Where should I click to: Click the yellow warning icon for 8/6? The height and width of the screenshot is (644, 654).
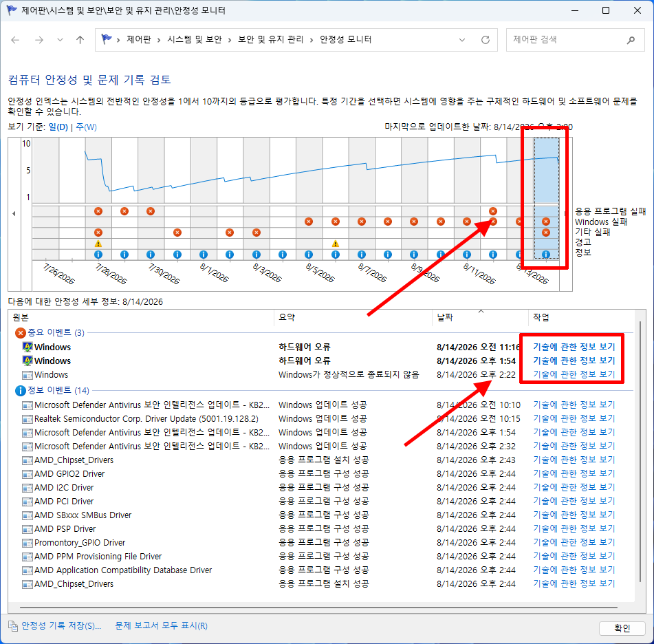[336, 244]
